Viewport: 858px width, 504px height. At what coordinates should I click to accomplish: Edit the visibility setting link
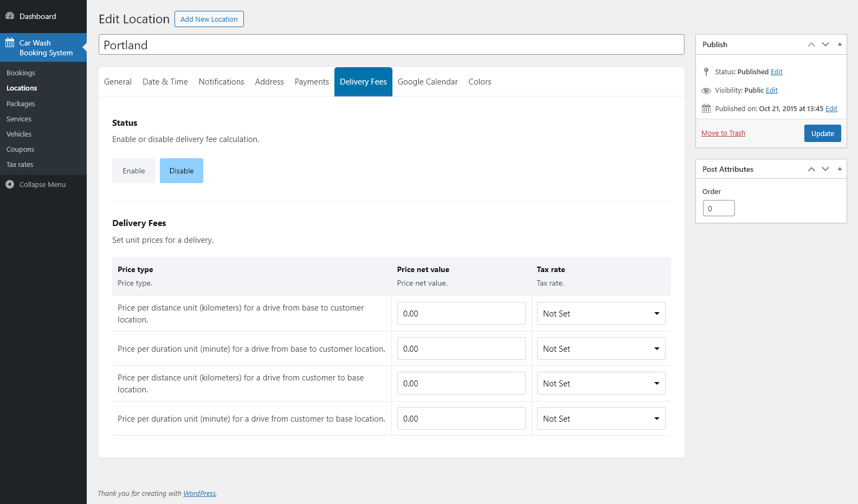tap(772, 91)
